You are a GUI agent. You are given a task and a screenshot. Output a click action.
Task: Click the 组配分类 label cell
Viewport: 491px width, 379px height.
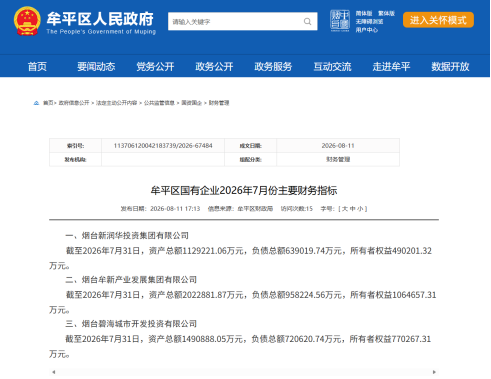(251, 159)
